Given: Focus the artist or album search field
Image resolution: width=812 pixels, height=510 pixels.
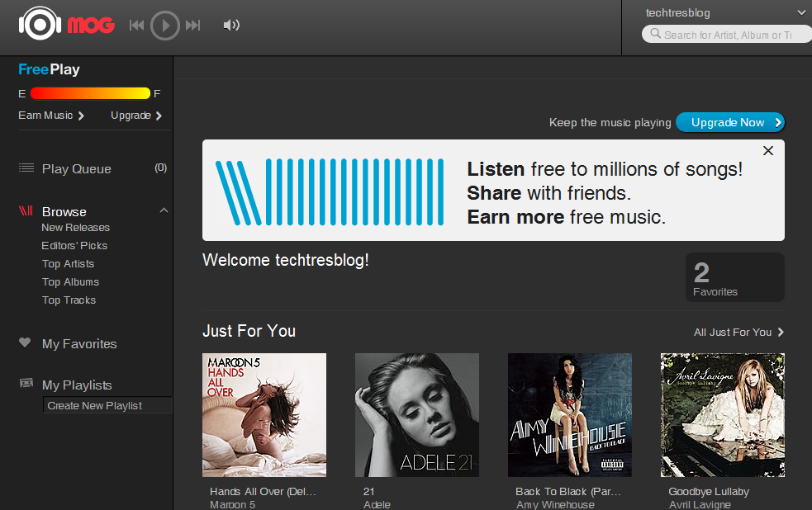Looking at the screenshot, I should point(727,35).
